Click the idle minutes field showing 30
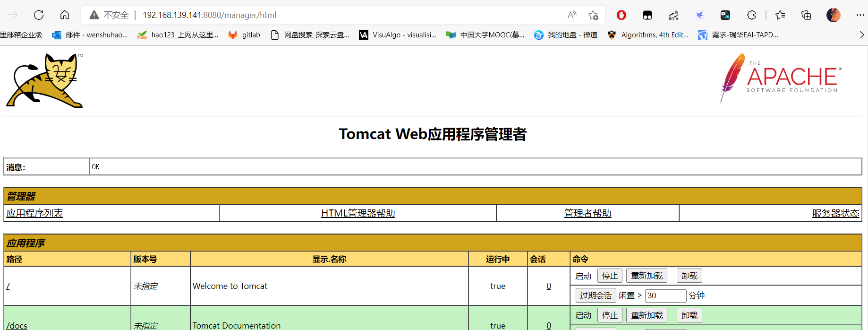 tap(665, 295)
